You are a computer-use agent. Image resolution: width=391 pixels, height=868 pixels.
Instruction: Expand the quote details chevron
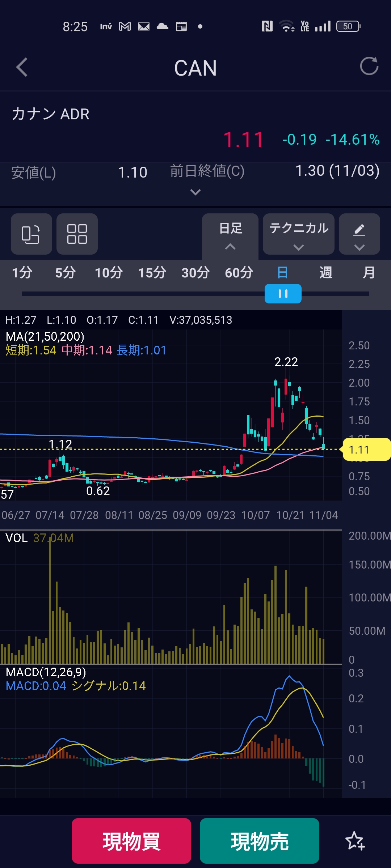click(x=195, y=192)
